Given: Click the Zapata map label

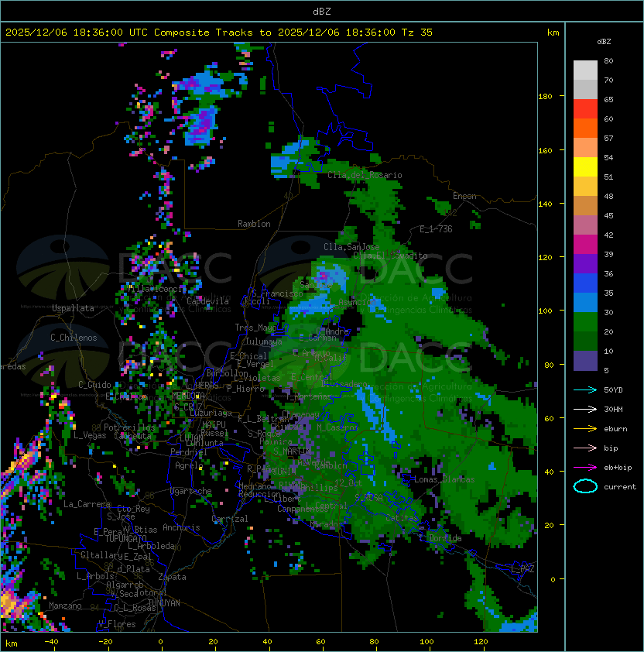Looking at the screenshot, I should tap(172, 577).
